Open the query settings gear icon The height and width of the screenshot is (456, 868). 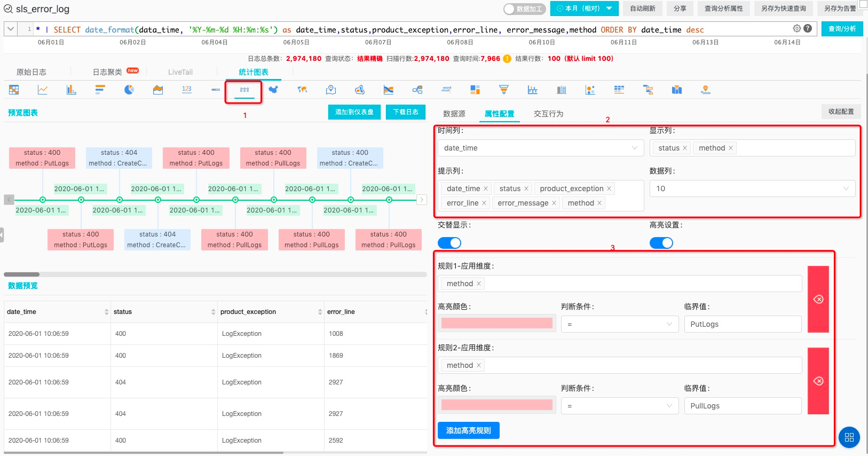pos(797,28)
